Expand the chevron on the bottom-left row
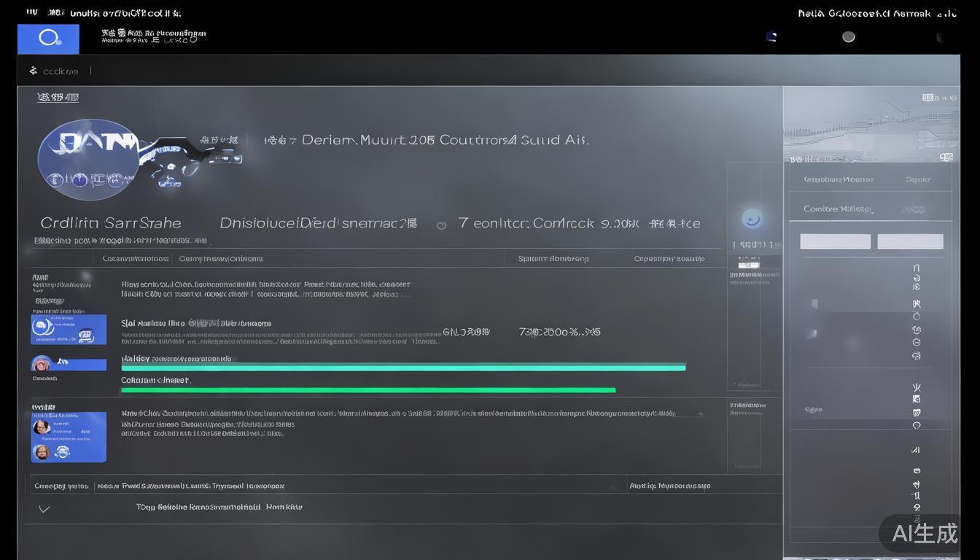This screenshot has width=980, height=560. point(44,509)
